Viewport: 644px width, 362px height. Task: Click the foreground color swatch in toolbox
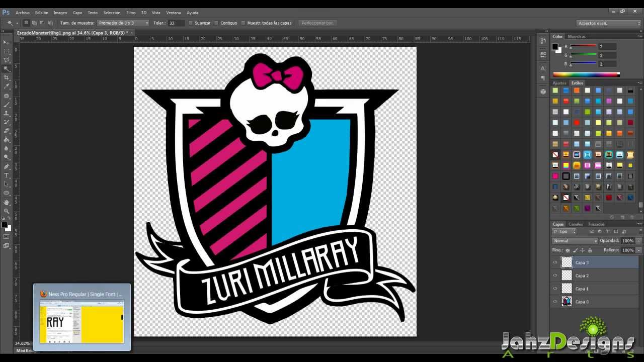5,225
